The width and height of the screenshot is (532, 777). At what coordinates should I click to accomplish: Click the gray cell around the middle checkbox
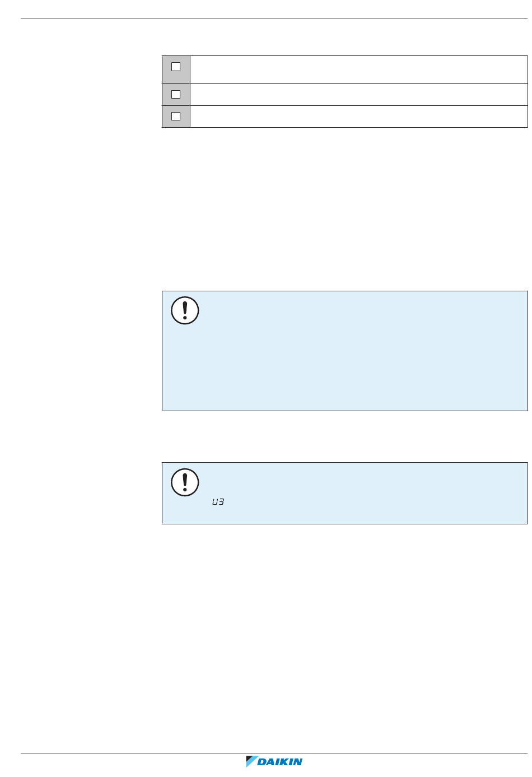[x=176, y=95]
